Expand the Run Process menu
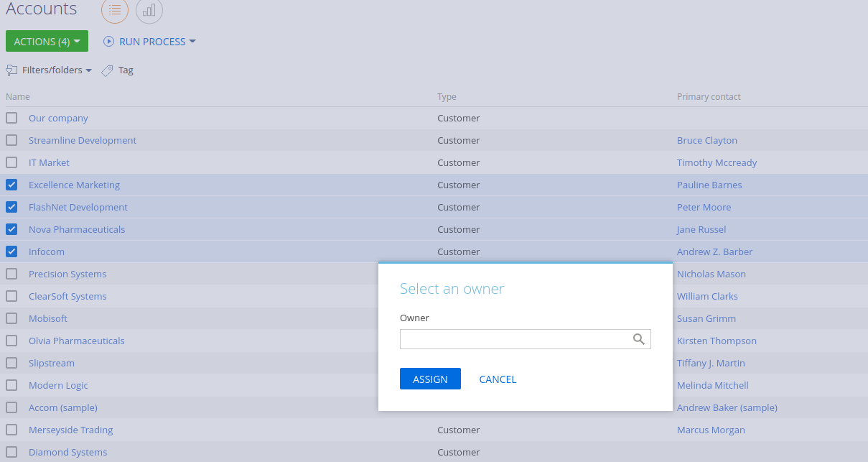Viewport: 868px width, 462px height. click(x=150, y=42)
